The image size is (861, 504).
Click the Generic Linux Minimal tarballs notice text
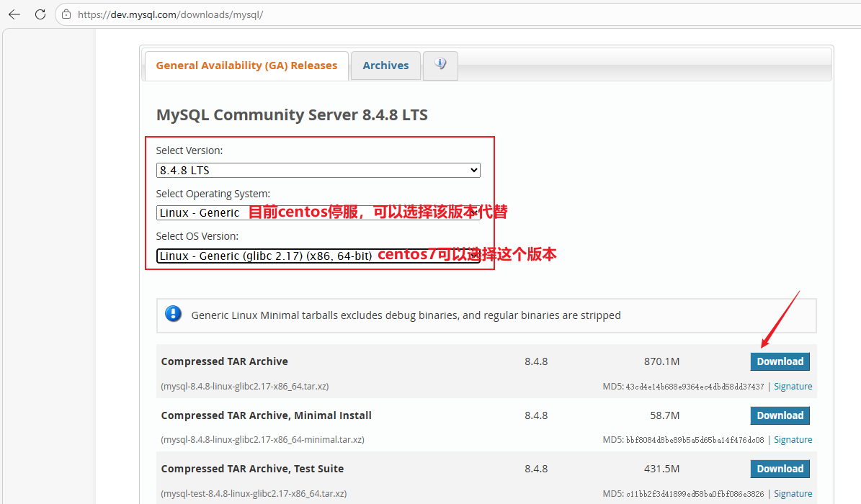click(x=406, y=315)
